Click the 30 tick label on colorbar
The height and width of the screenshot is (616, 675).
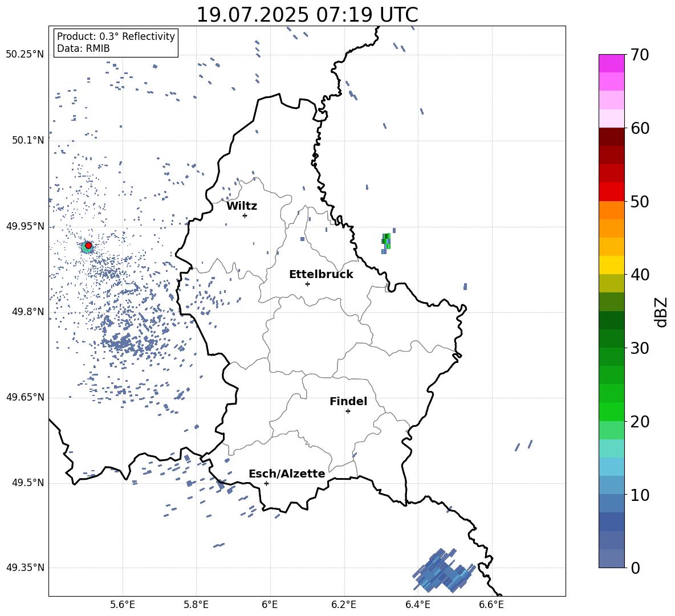[x=640, y=348]
